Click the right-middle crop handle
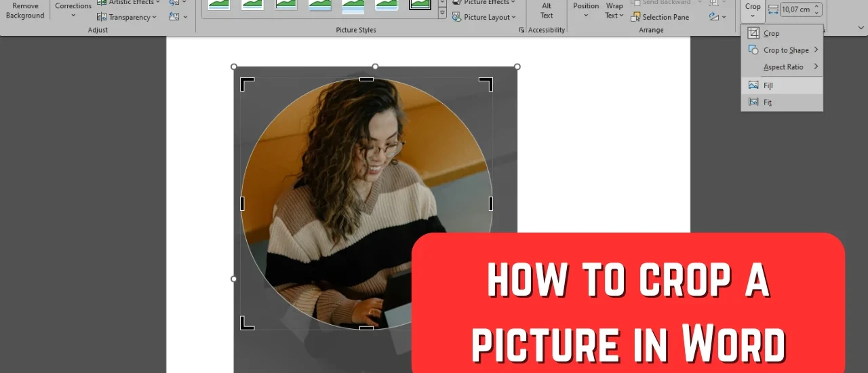The height and width of the screenshot is (373, 868). tap(490, 203)
